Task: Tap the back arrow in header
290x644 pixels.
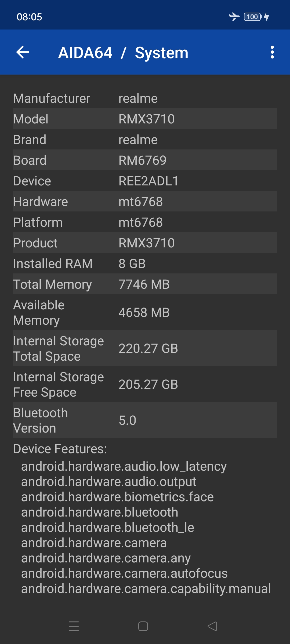Action: [x=23, y=52]
